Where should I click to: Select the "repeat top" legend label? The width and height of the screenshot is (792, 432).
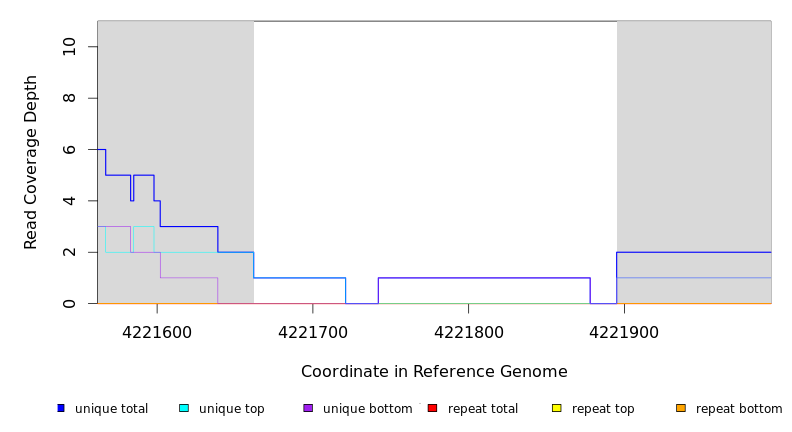603,409
